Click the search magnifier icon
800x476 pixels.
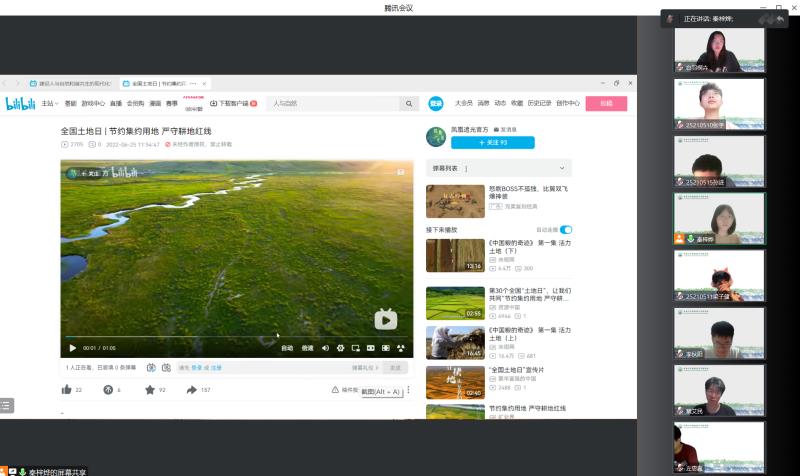[409, 103]
